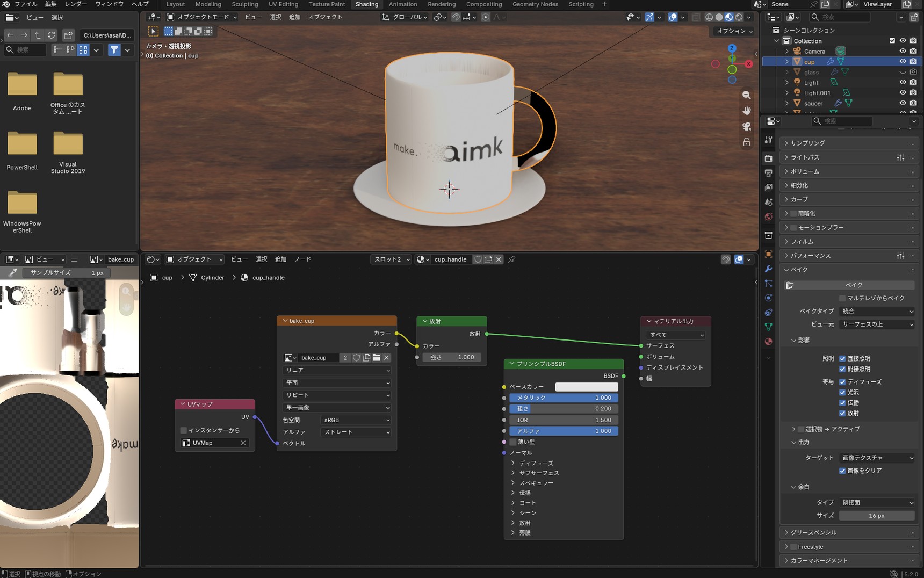Open the ベイクタイプ 統合 dropdown

877,312
